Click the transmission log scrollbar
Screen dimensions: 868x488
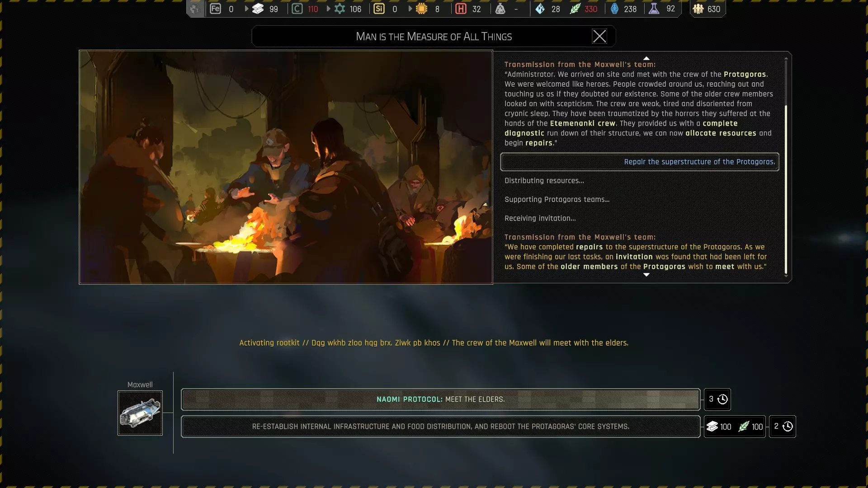point(786,190)
